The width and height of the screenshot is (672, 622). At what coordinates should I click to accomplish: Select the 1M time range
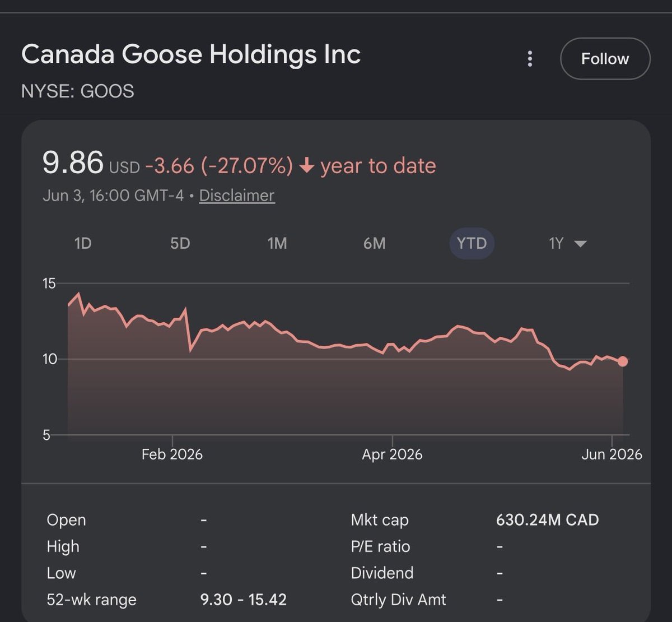pos(277,243)
